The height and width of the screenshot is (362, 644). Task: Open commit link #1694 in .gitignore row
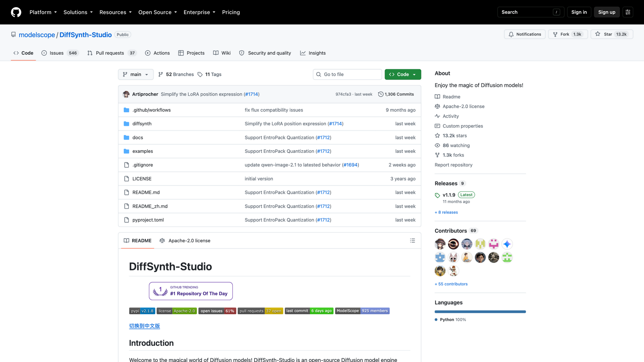[351, 165]
